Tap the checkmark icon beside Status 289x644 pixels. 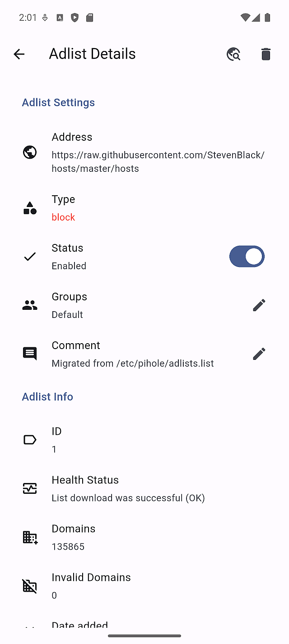point(30,257)
